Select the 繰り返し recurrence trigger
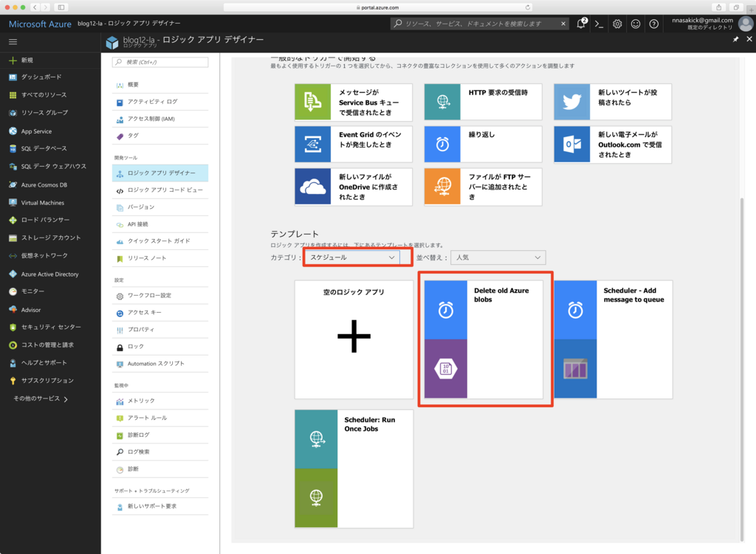Viewport: 756px width, 554px height. (483, 144)
